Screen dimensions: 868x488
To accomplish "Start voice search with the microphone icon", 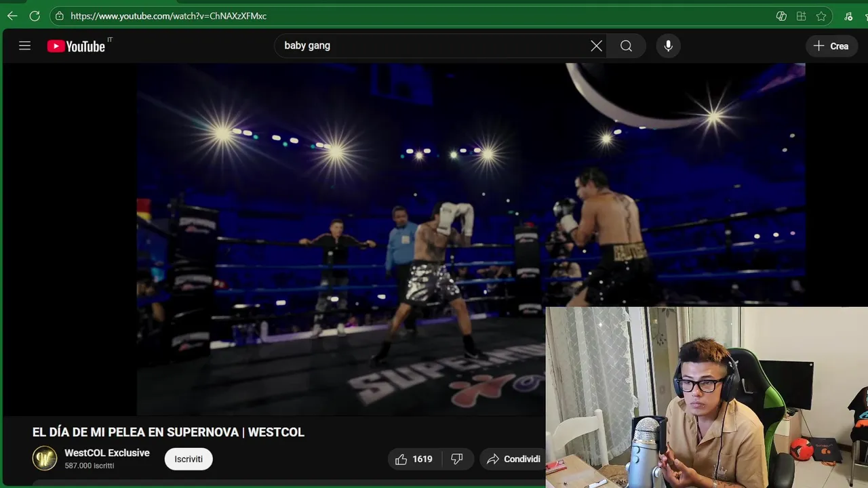I will 668,45.
